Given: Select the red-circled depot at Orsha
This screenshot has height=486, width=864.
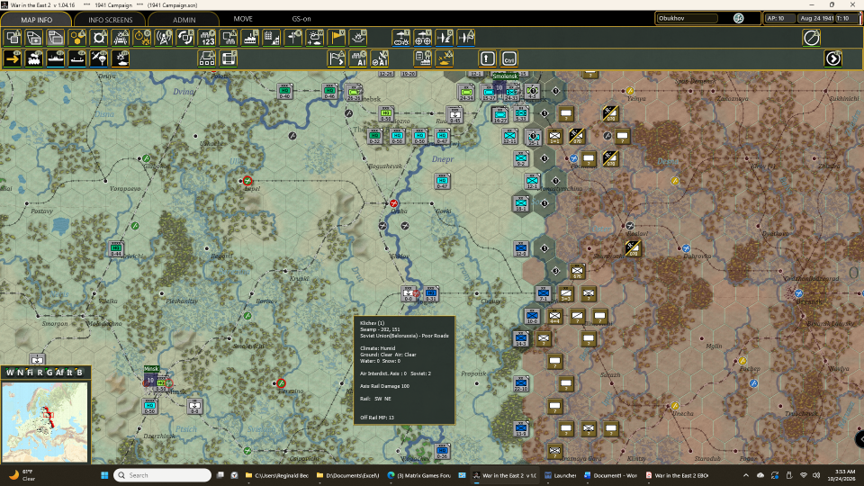Looking at the screenshot, I should click(394, 203).
